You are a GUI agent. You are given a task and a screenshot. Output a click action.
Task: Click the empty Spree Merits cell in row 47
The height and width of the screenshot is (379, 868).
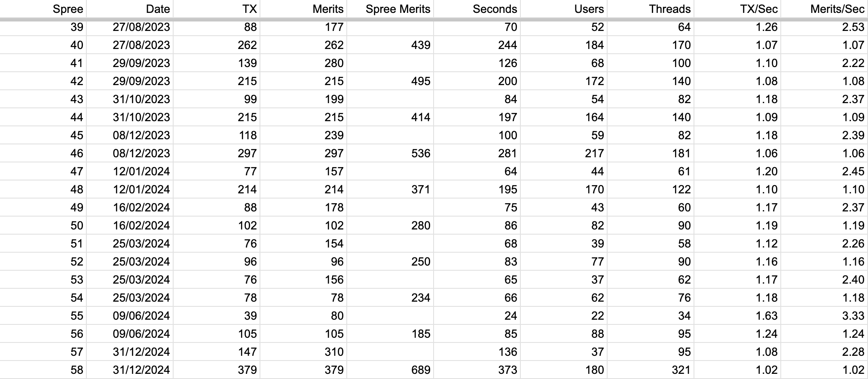click(390, 171)
